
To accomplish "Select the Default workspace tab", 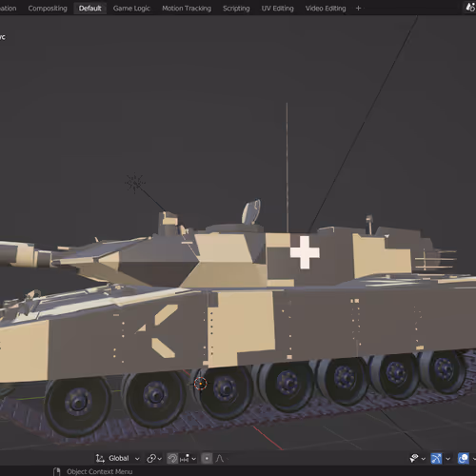I will pyautogui.click(x=89, y=9).
